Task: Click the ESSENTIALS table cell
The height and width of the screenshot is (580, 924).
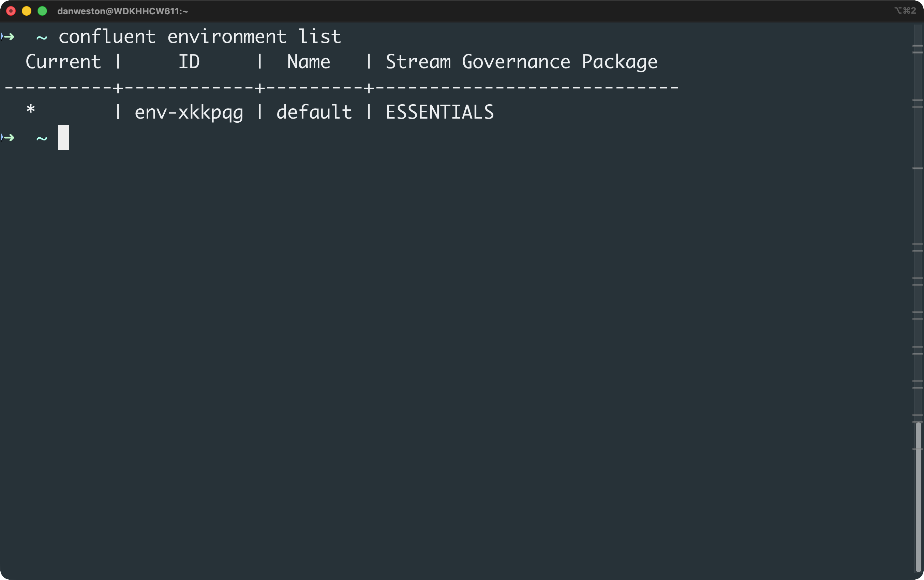Action: pyautogui.click(x=440, y=112)
